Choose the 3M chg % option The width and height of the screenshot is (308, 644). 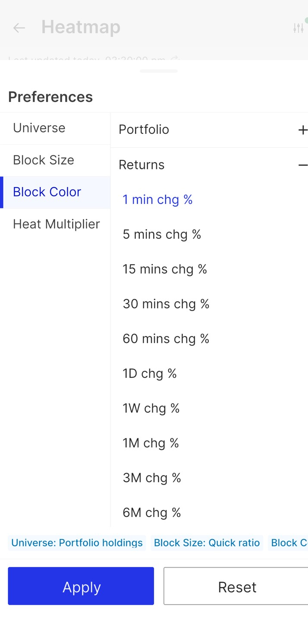tap(152, 478)
